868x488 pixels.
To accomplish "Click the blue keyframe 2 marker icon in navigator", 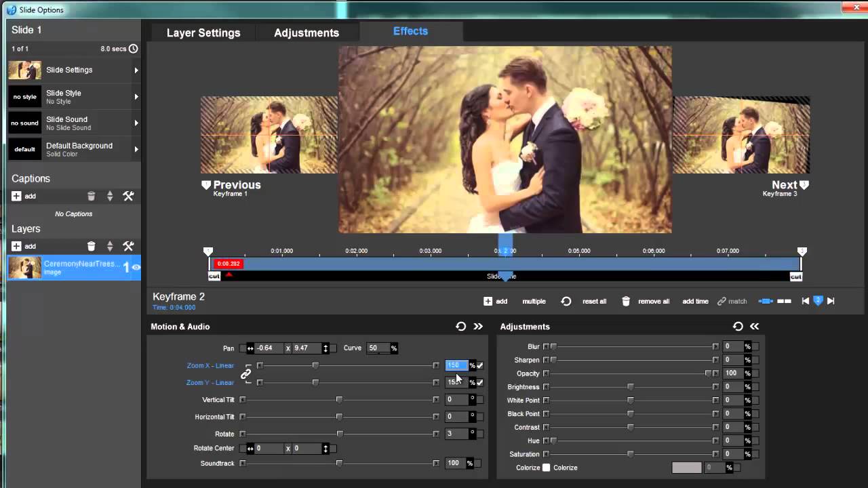I will point(818,301).
